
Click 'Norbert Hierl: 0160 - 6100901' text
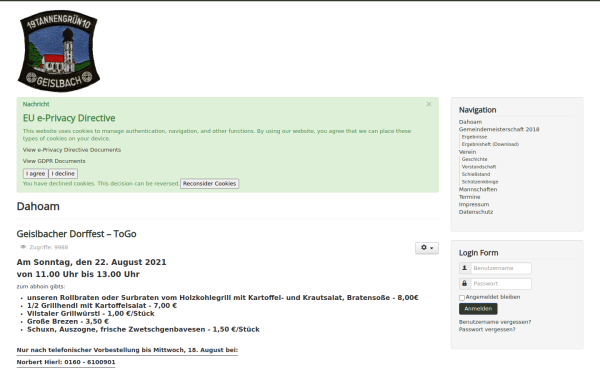[66, 362]
